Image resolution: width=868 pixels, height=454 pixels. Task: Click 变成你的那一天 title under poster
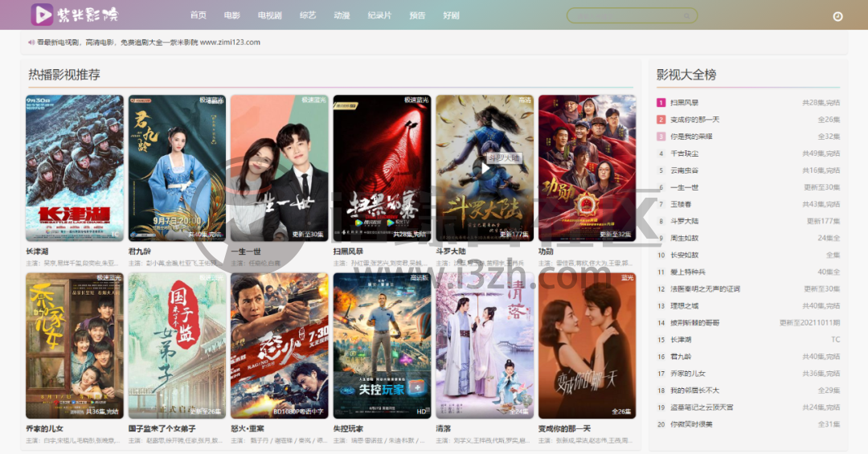tap(565, 428)
